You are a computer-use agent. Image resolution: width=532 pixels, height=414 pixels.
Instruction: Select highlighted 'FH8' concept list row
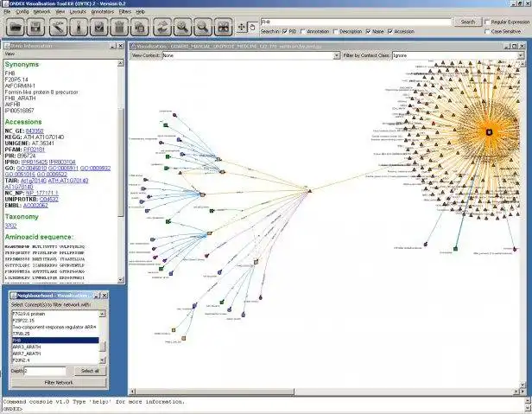tap(55, 340)
